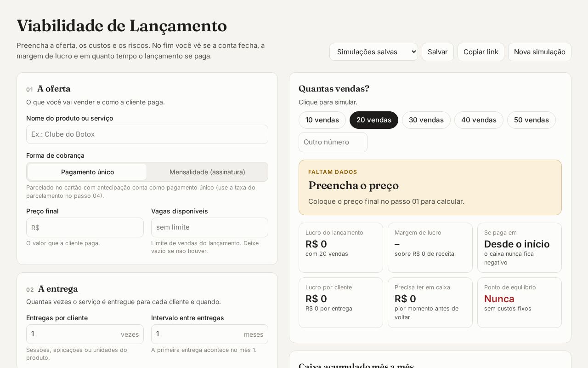This screenshot has height=368, width=588.
Task: Click the Intervalo entre entregas field
Action: [209, 334]
